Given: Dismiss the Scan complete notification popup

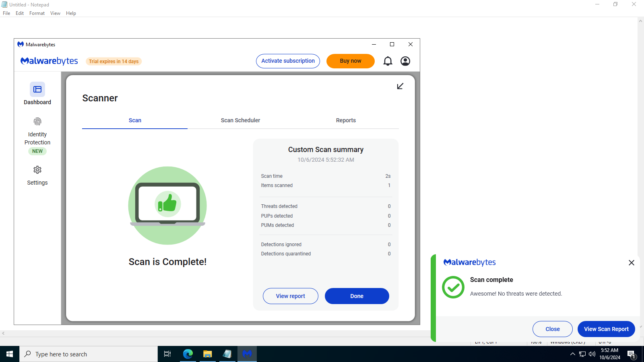Looking at the screenshot, I should pos(631,263).
